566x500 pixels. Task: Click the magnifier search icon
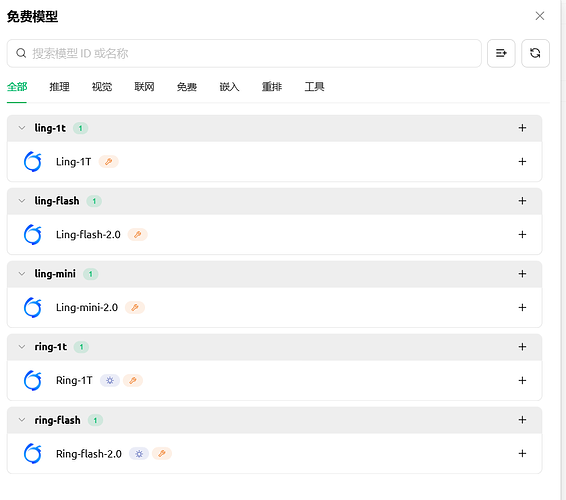21,53
